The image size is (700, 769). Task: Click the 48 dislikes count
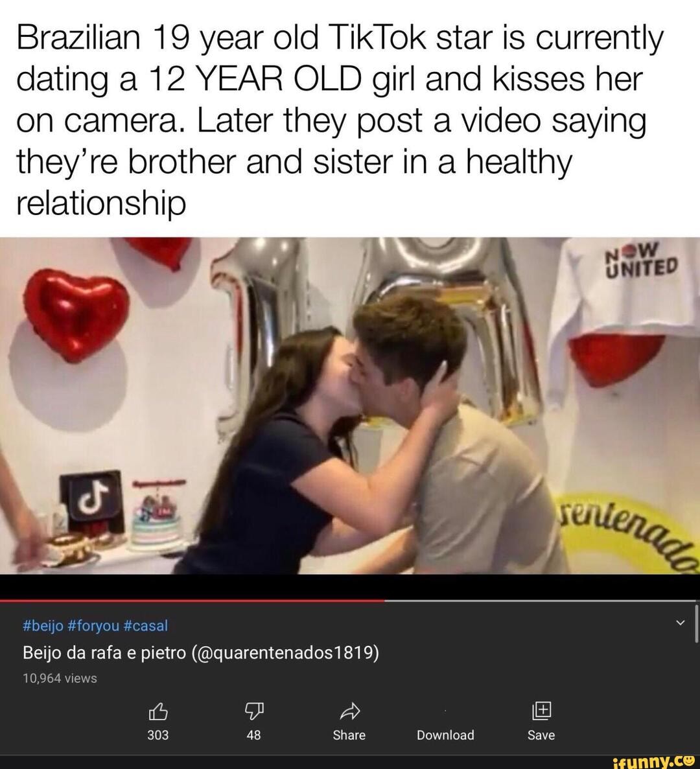(253, 735)
